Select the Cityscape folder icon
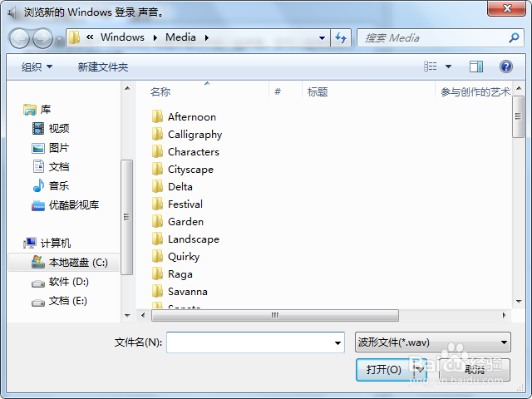Viewport: 532px width, 399px height. [157, 169]
